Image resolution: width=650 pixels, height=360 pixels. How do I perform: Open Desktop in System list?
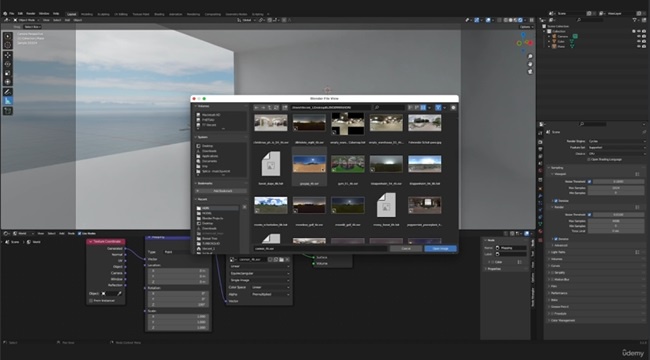click(207, 146)
